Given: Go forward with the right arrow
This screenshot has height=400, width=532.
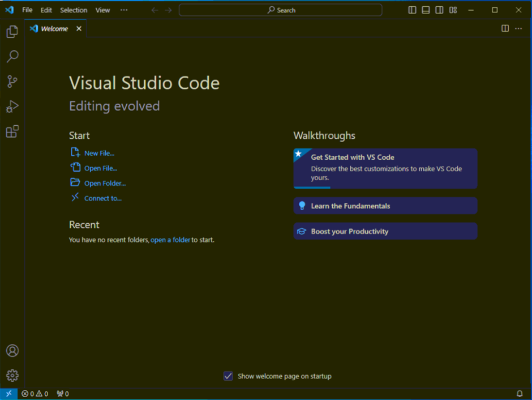Looking at the screenshot, I should coord(168,10).
